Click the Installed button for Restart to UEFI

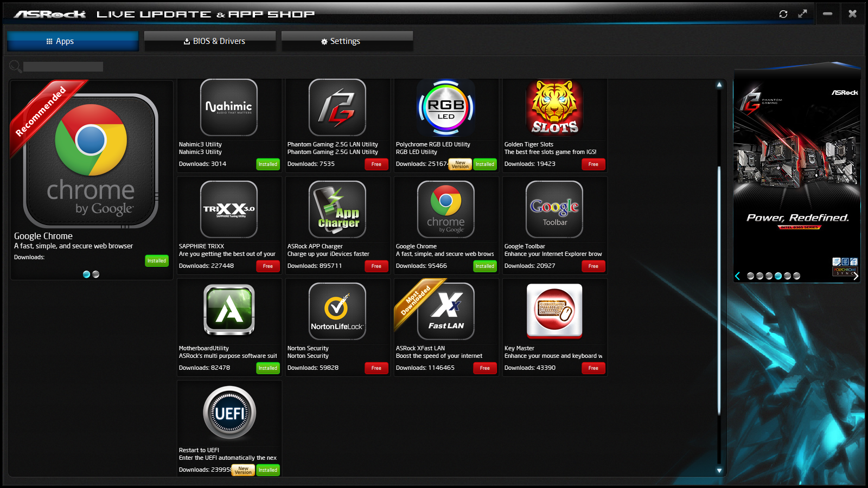pyautogui.click(x=268, y=470)
